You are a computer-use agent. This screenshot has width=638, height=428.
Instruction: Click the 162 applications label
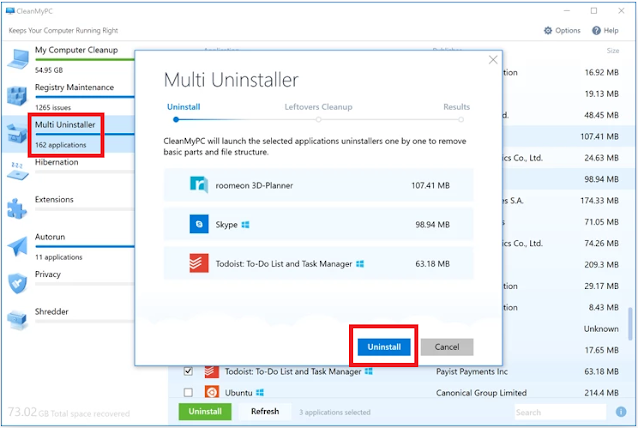tap(61, 145)
